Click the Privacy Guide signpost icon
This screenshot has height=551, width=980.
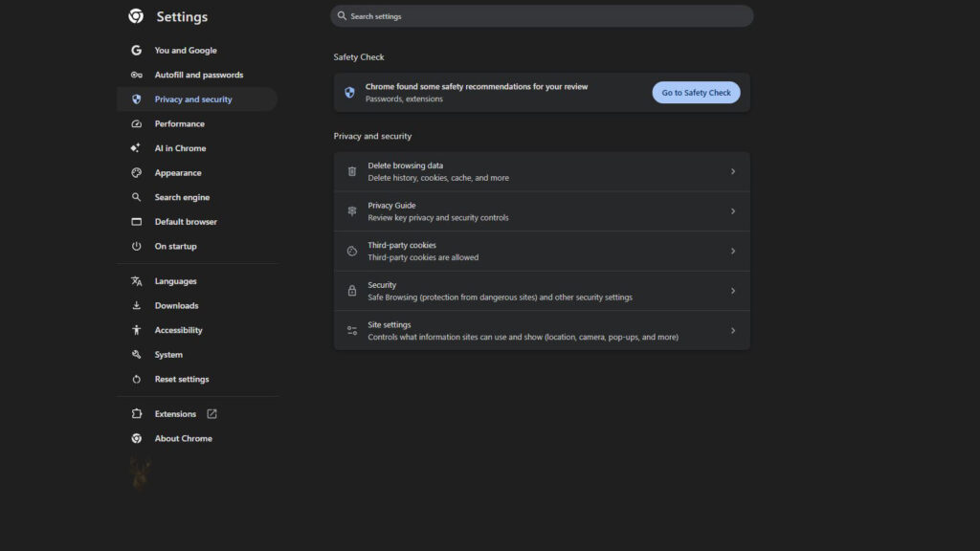point(352,211)
